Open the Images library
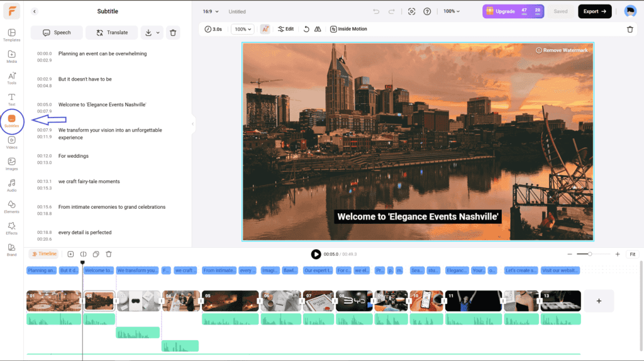The height and width of the screenshot is (361, 644). [x=11, y=164]
